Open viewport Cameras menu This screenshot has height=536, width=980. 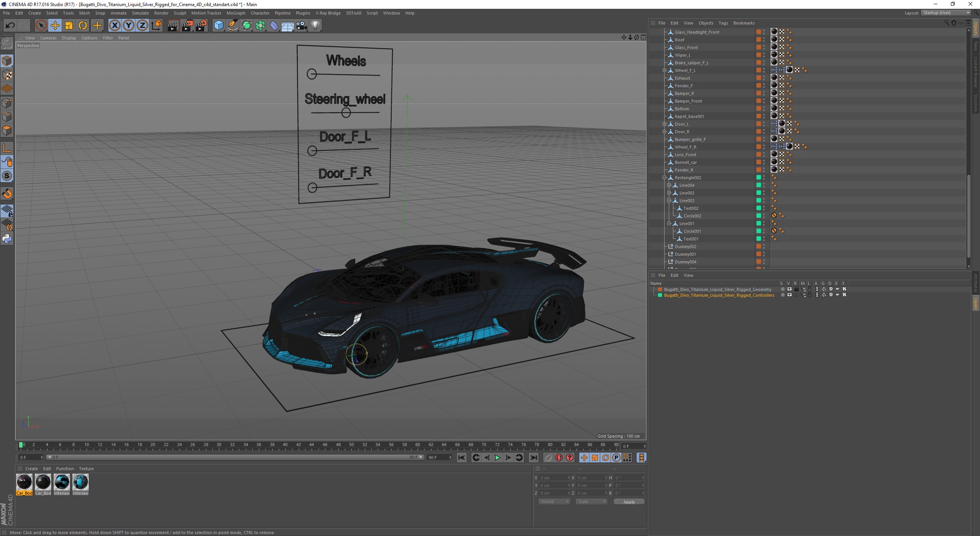click(x=48, y=38)
